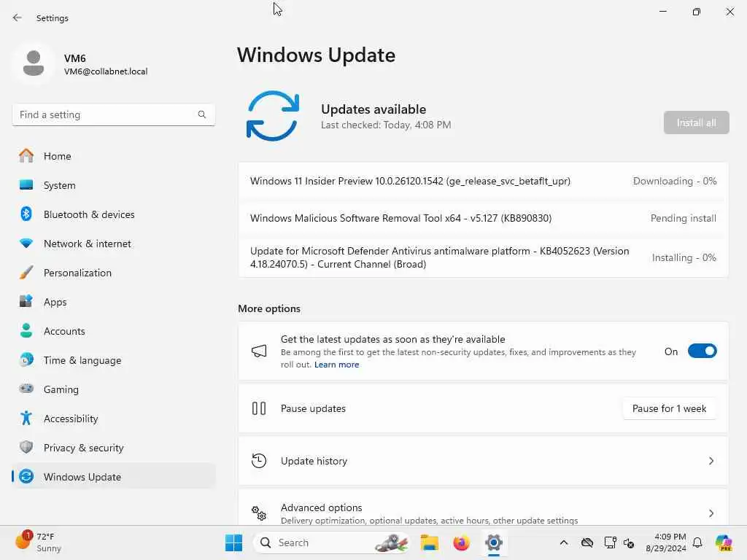747x560 pixels.
Task: Open Advanced options via its chevron
Action: pyautogui.click(x=711, y=513)
